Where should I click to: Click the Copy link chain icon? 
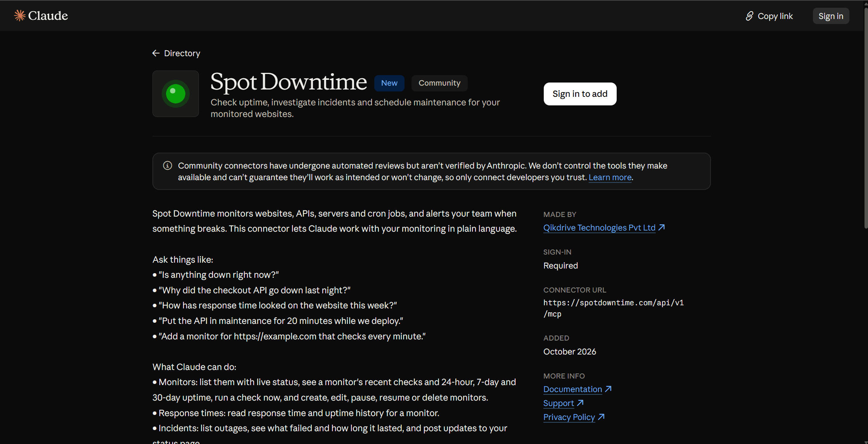coord(749,16)
